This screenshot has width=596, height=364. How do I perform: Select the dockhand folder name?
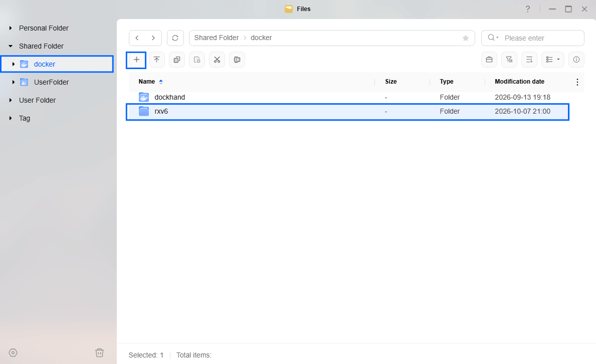[x=169, y=97]
